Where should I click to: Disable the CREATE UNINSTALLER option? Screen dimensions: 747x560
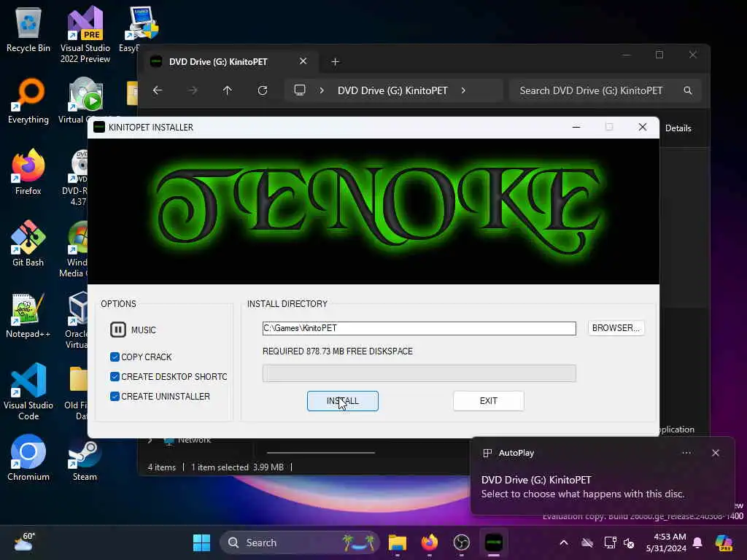115,396
